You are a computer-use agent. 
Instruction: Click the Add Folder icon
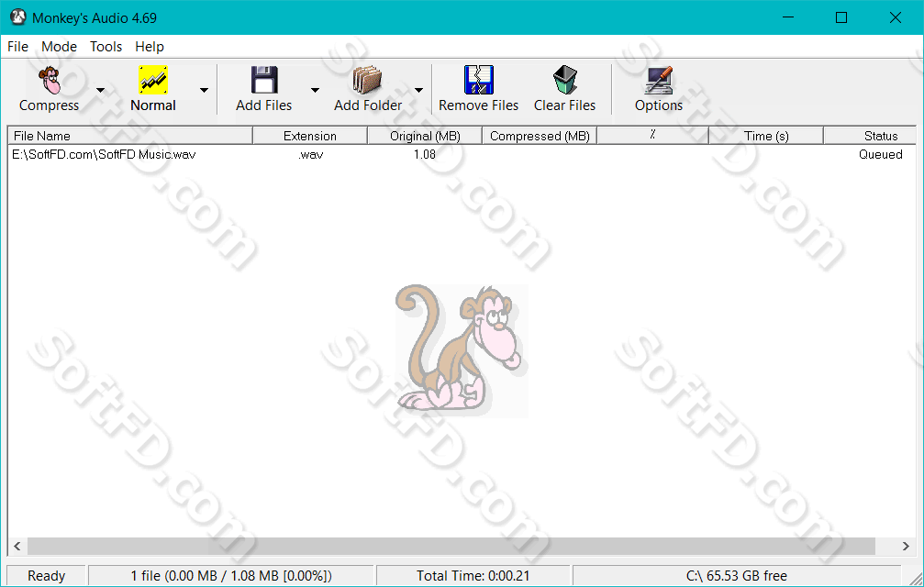pyautogui.click(x=367, y=80)
